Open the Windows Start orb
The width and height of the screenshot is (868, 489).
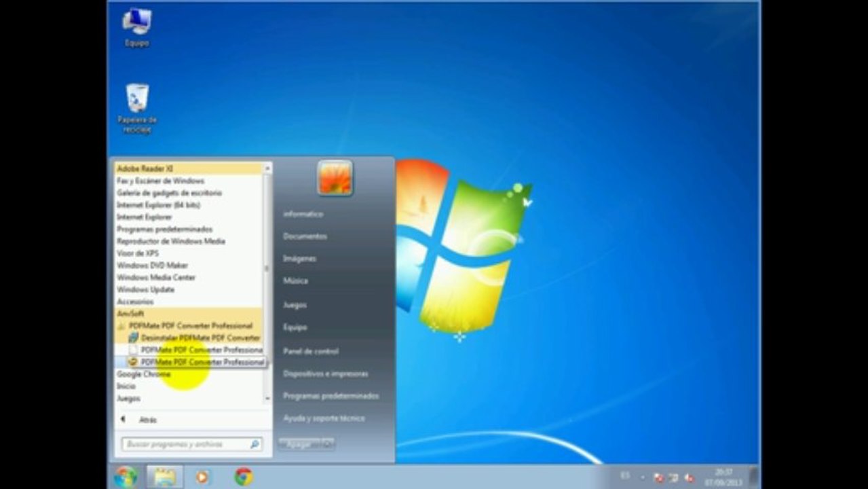[x=126, y=476]
